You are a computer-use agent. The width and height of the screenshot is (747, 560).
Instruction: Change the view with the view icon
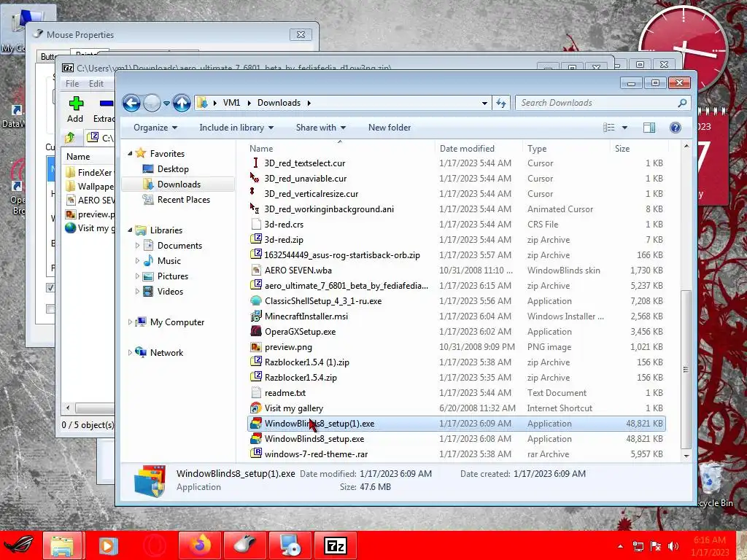point(609,128)
